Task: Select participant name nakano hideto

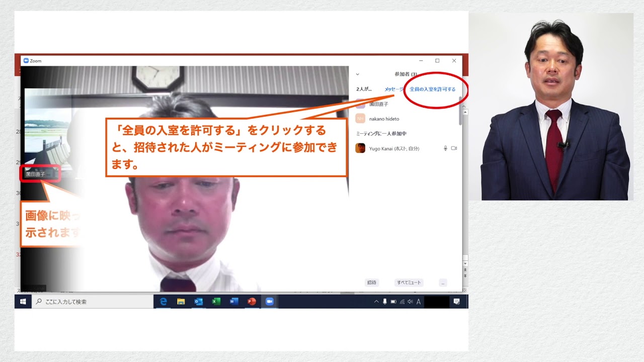Action: (x=384, y=119)
